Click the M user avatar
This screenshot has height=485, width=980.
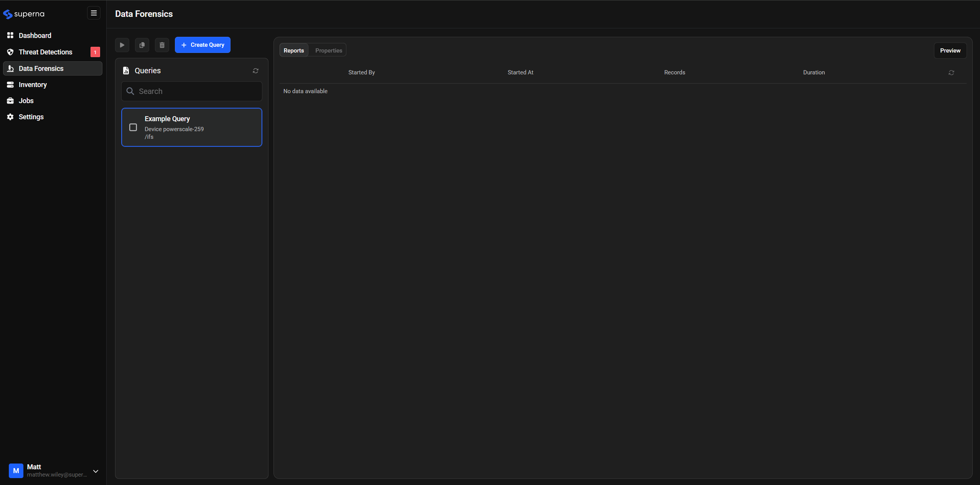tap(16, 470)
